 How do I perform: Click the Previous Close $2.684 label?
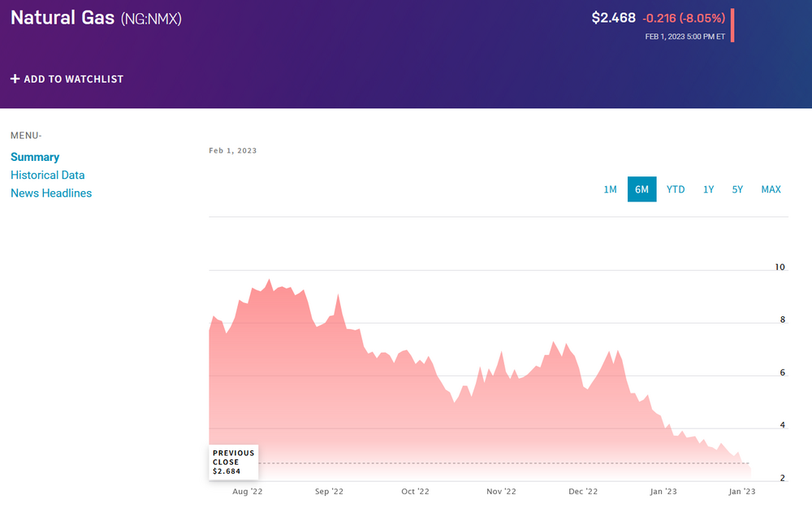(234, 462)
